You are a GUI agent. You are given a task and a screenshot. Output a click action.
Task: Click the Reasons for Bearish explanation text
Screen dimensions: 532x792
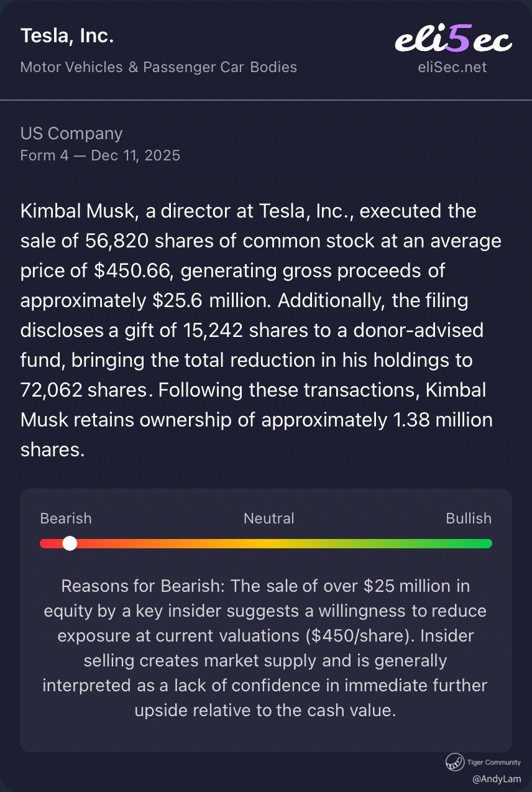click(265, 647)
